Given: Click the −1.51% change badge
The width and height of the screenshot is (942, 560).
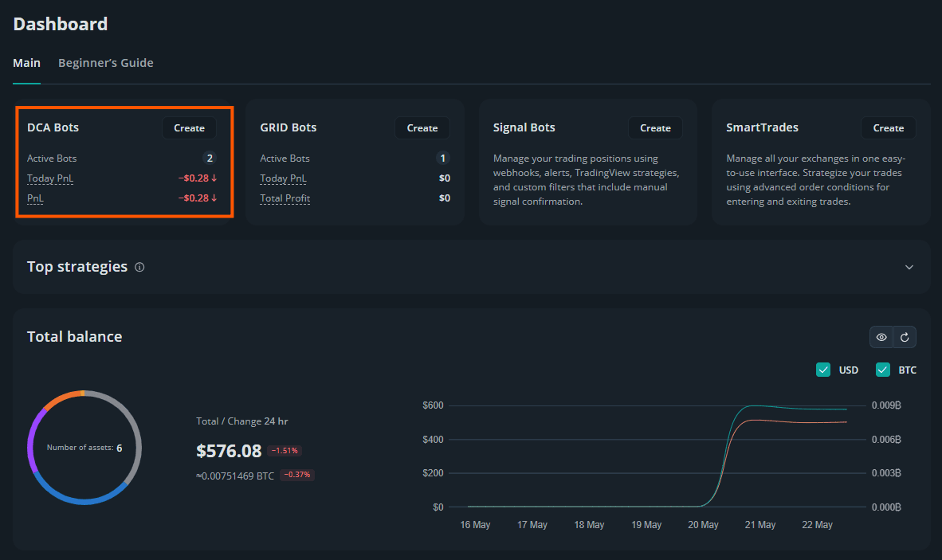Looking at the screenshot, I should pos(285,451).
